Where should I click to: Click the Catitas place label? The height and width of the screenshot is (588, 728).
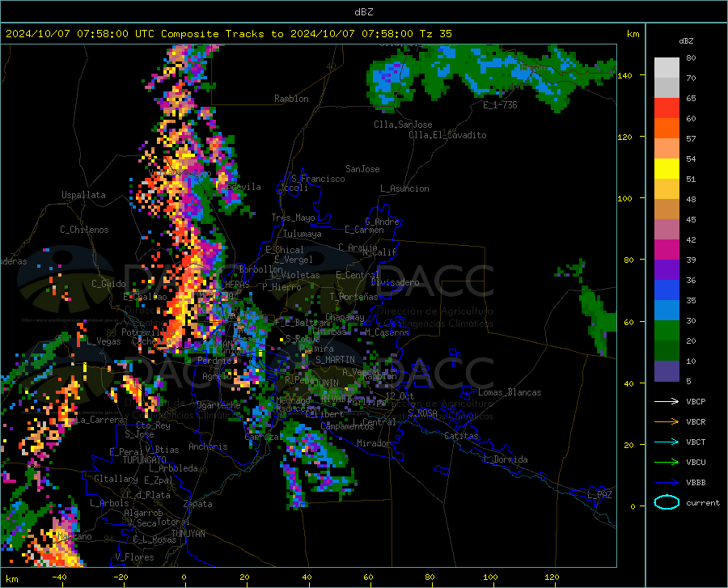pos(461,436)
